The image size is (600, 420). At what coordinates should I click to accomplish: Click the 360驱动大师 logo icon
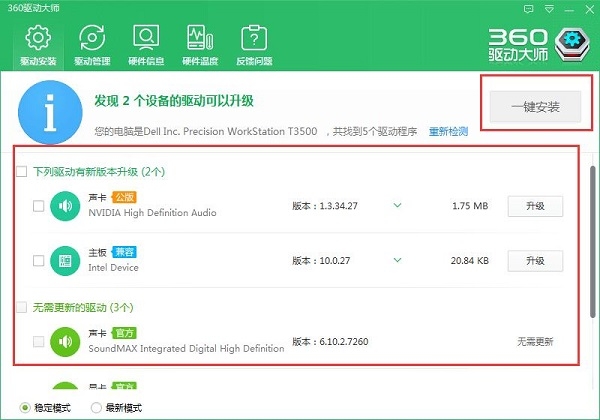pos(572,44)
